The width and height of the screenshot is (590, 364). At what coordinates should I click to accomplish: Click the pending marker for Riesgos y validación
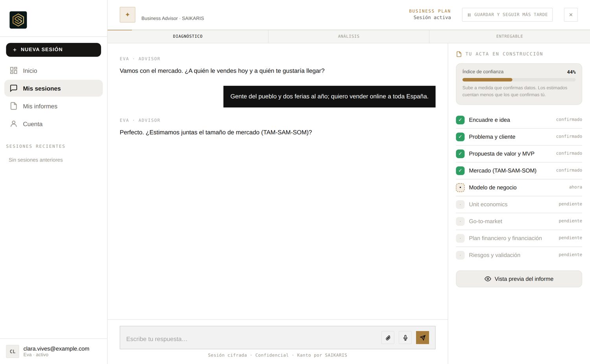tap(460, 255)
